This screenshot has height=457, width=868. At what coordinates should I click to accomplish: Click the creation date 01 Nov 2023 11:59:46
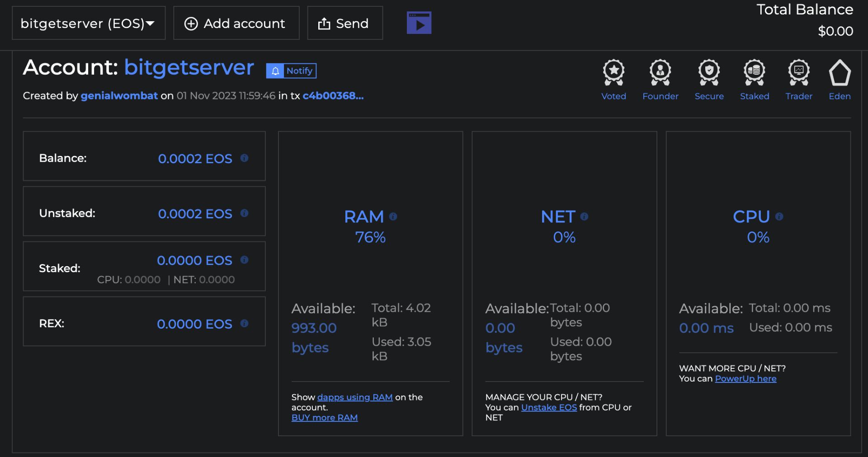(226, 96)
